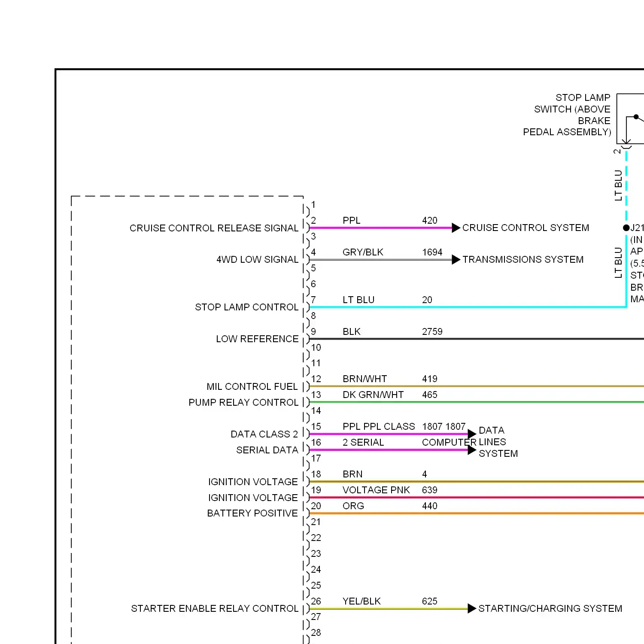The image size is (644, 644).
Task: Select circuit number 465
Action: [x=429, y=395]
